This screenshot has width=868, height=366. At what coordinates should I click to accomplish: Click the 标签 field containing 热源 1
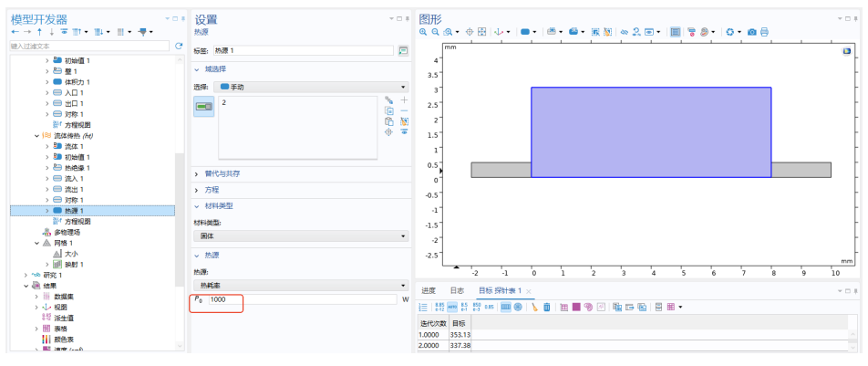[x=304, y=50]
